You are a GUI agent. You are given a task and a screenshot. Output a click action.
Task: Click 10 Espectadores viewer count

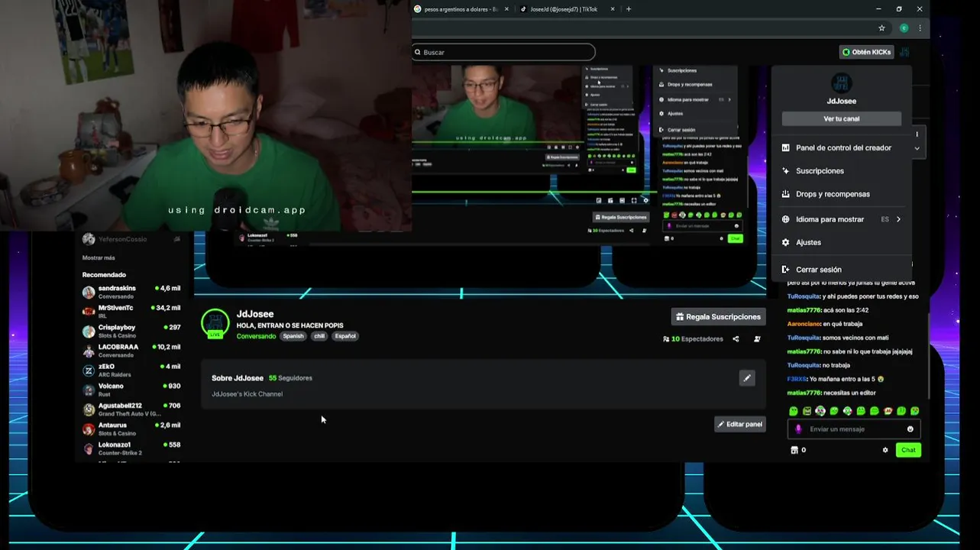(693, 339)
